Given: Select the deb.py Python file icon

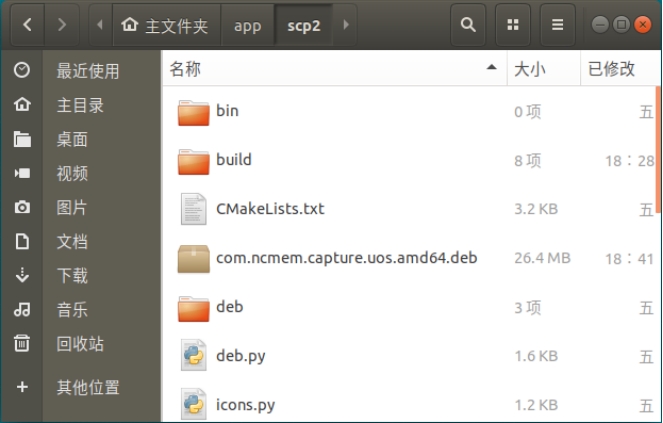Looking at the screenshot, I should [193, 355].
